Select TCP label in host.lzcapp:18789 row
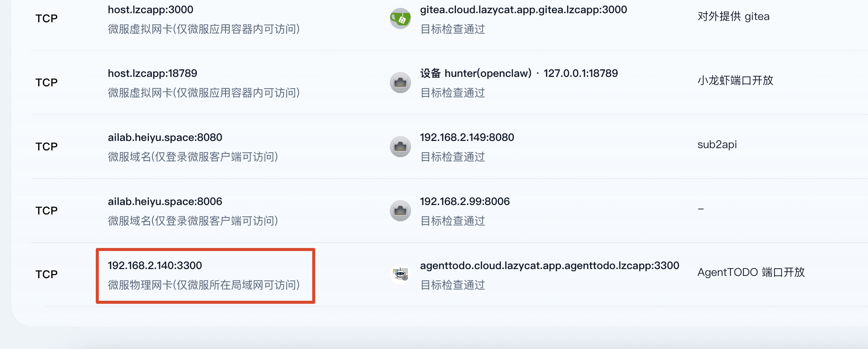Image resolution: width=868 pixels, height=349 pixels. [x=46, y=83]
